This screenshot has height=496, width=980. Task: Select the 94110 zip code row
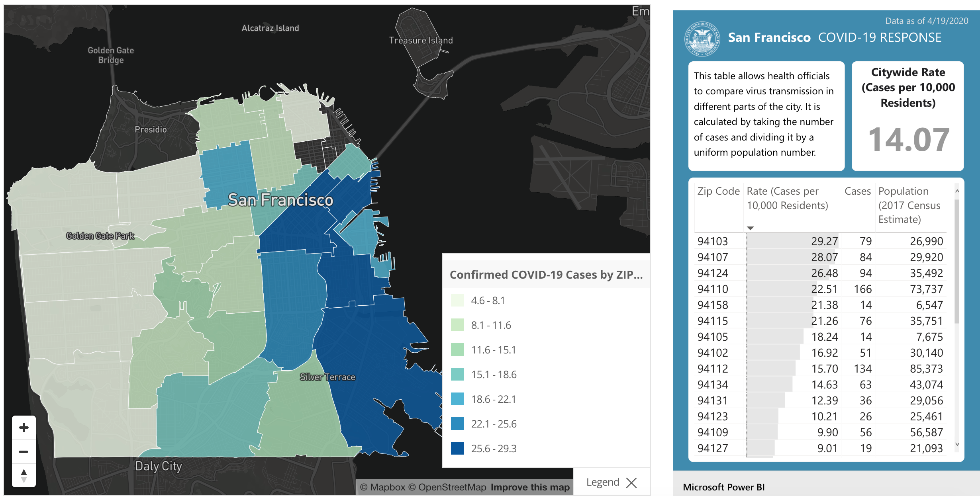(713, 289)
